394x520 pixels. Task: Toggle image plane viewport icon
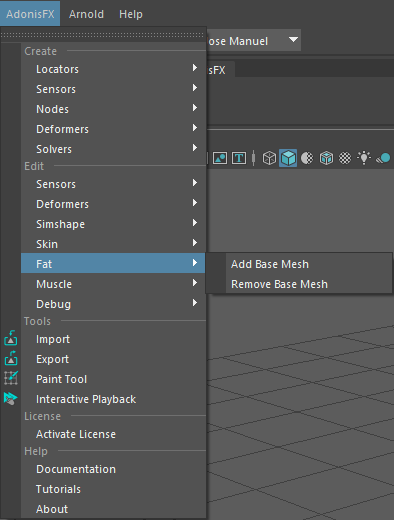tap(220, 158)
